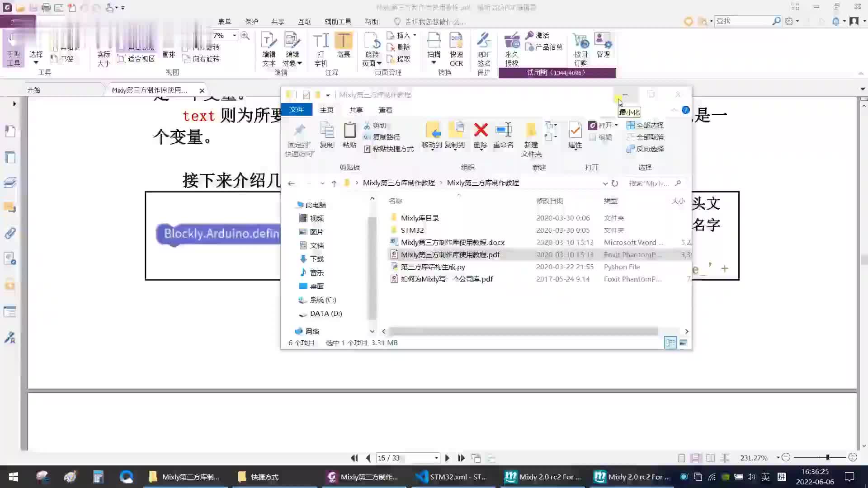
Task: Open the Accessibility tools (辅助工具) tab
Action: tap(338, 22)
